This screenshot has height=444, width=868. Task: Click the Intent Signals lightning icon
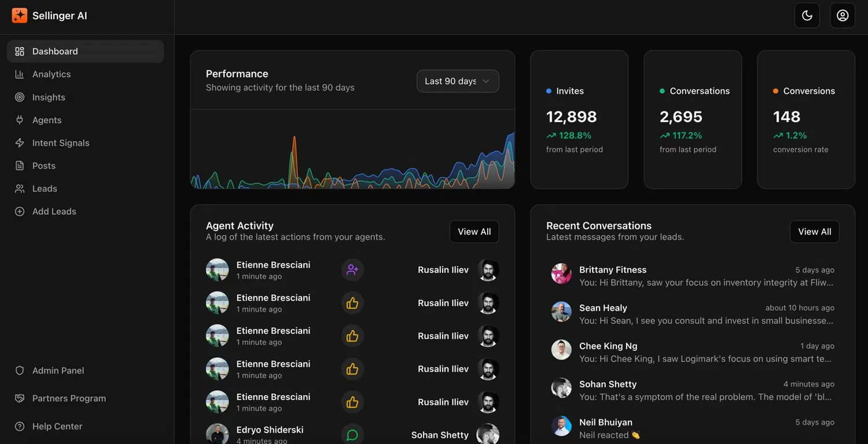pos(20,143)
